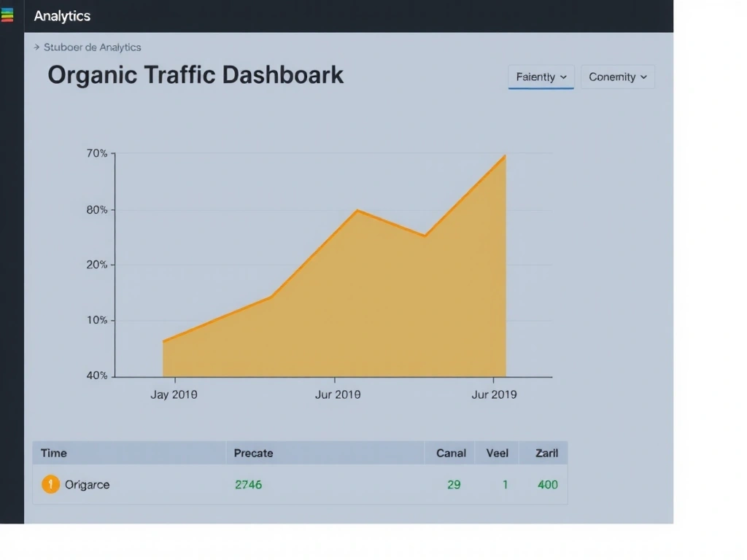Click the green 2746 Precate value
This screenshot has width=747, height=560.
(248, 484)
